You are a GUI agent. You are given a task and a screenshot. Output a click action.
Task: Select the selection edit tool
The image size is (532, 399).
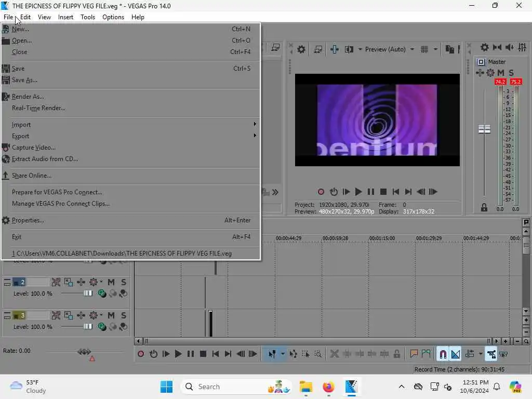(305, 354)
